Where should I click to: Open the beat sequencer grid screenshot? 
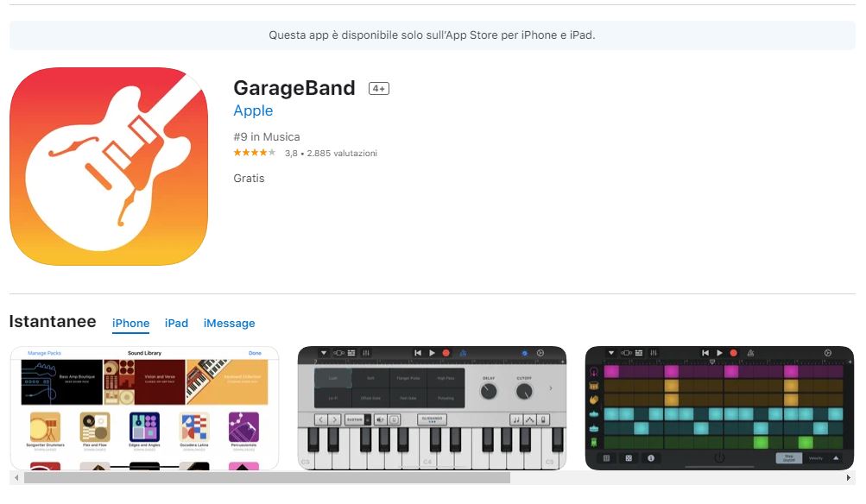pyautogui.click(x=719, y=408)
